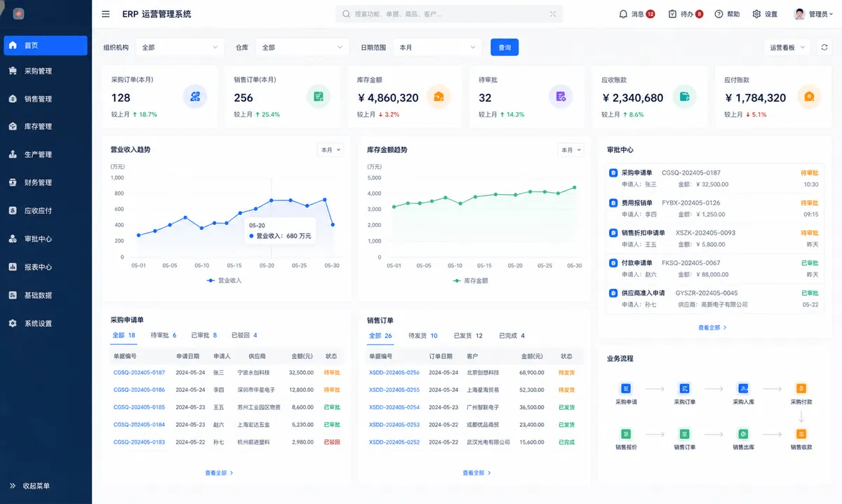Click the 采购入库 workflow icon

743,388
